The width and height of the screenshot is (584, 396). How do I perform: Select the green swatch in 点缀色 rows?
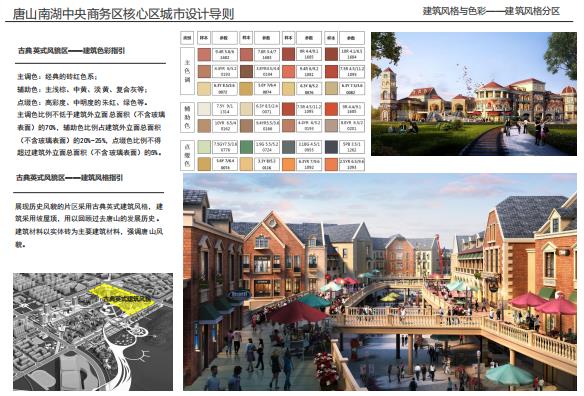click(x=246, y=147)
